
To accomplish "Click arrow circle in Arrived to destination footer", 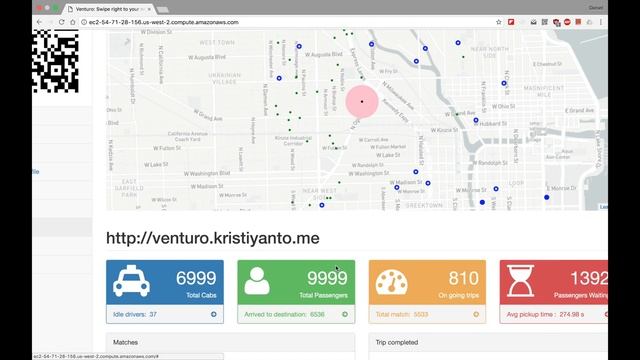I will click(345, 314).
